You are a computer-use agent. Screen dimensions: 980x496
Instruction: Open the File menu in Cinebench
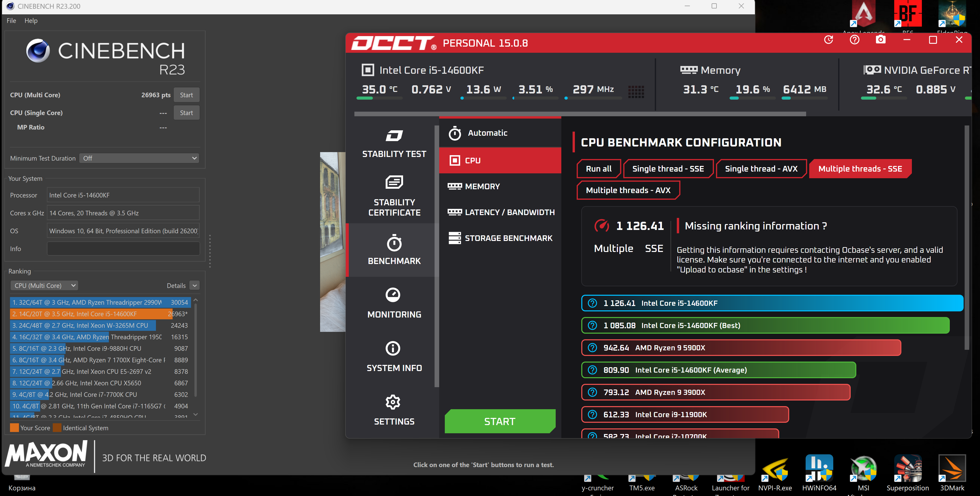pyautogui.click(x=12, y=20)
